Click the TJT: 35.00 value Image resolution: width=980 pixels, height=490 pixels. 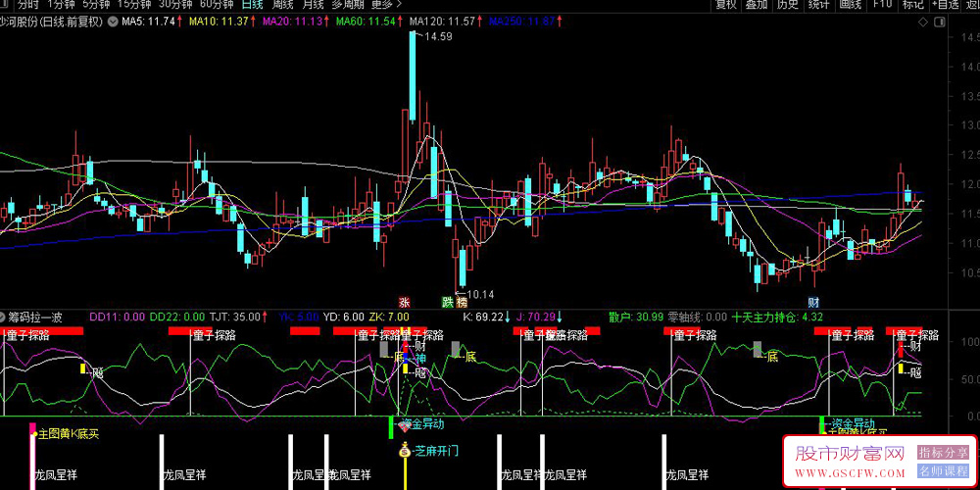pyautogui.click(x=235, y=317)
